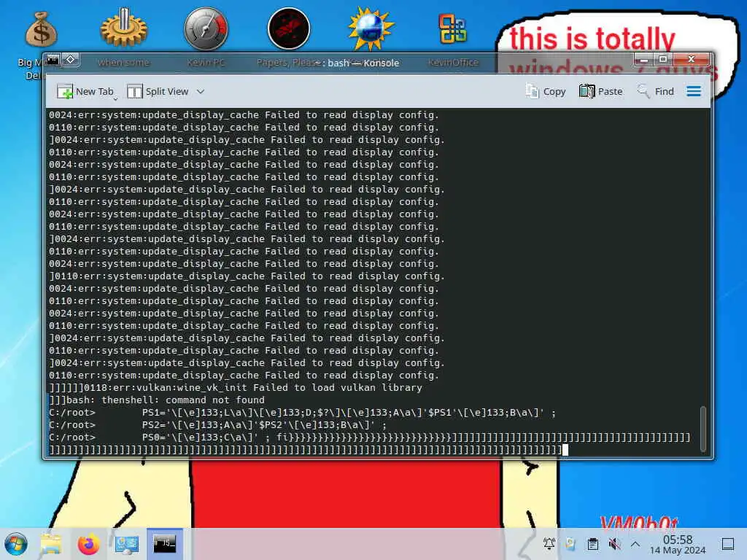Click the terminal cursor at the prompt end

[x=565, y=449]
